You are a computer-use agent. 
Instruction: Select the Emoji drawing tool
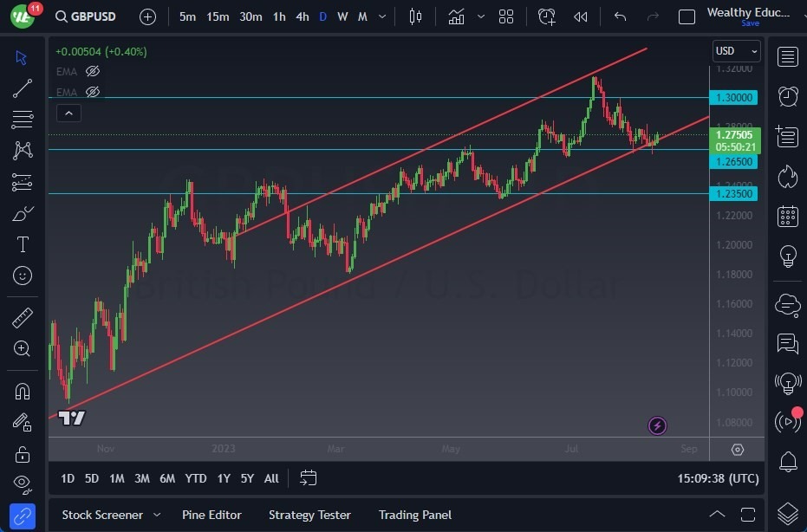coord(22,276)
